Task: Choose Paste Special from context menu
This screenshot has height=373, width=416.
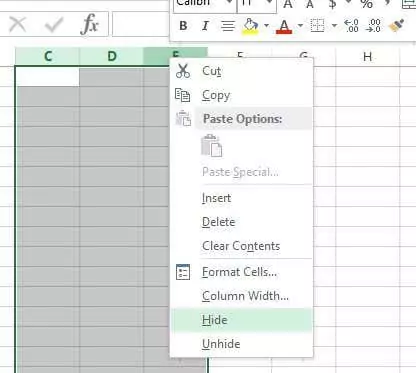Action: pos(240,172)
